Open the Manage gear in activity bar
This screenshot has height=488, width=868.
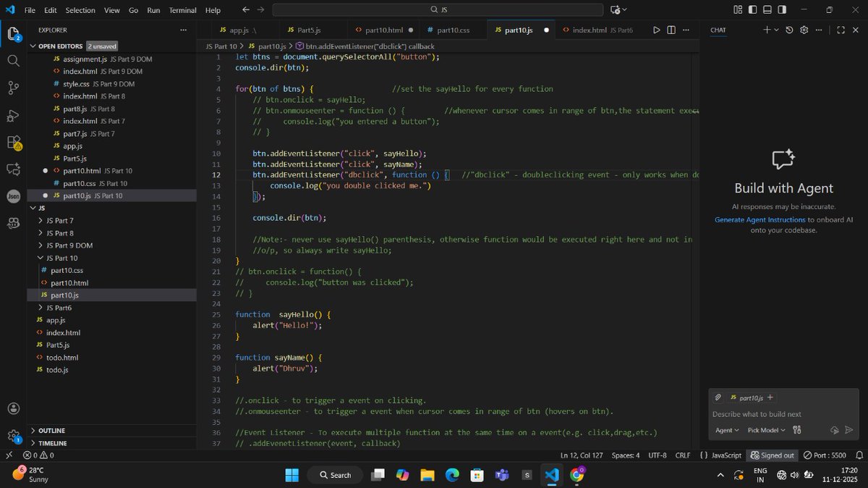13,436
